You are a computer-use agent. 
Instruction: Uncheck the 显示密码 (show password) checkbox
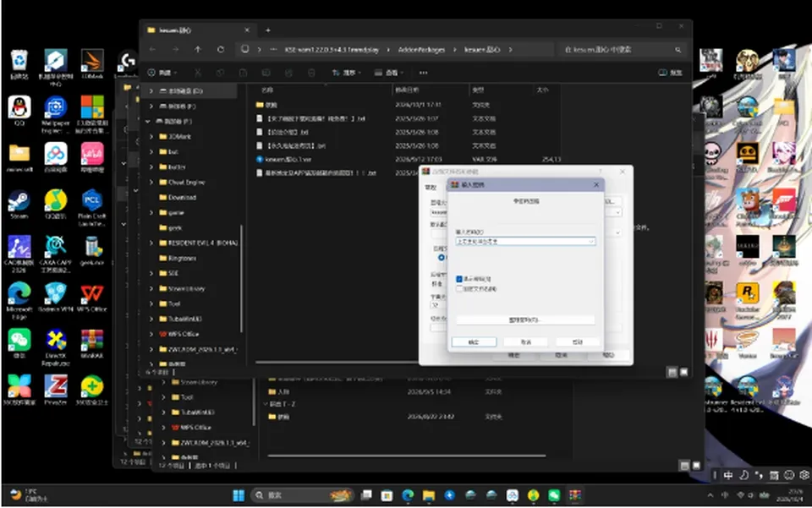[458, 279]
